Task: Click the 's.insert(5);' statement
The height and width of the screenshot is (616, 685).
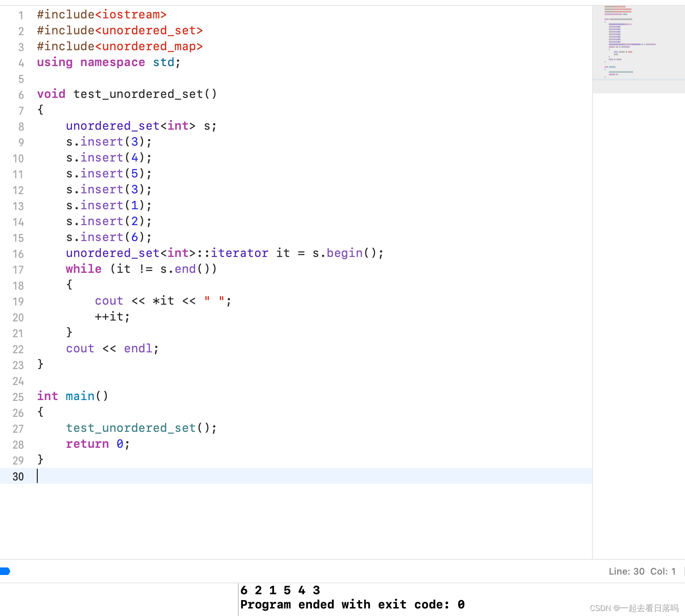Action: tap(109, 174)
